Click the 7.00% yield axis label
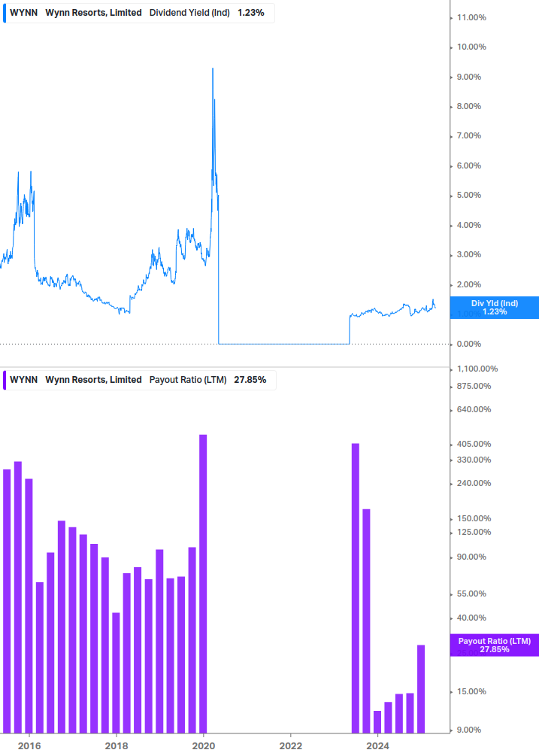Viewport: 539px width, 756px height. (x=469, y=135)
